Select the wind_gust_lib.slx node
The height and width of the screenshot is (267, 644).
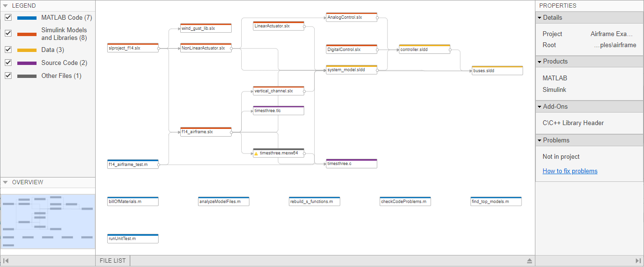click(x=206, y=28)
